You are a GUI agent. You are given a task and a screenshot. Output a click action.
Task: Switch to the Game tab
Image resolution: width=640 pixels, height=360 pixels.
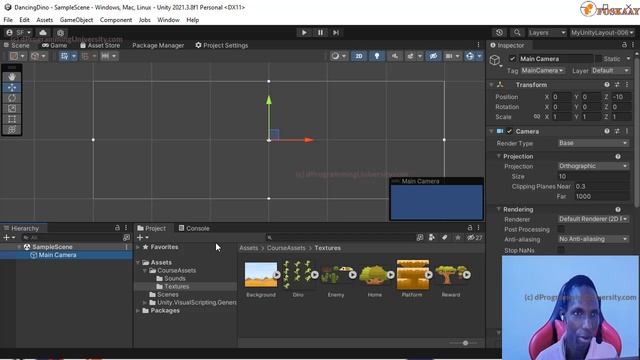point(55,45)
